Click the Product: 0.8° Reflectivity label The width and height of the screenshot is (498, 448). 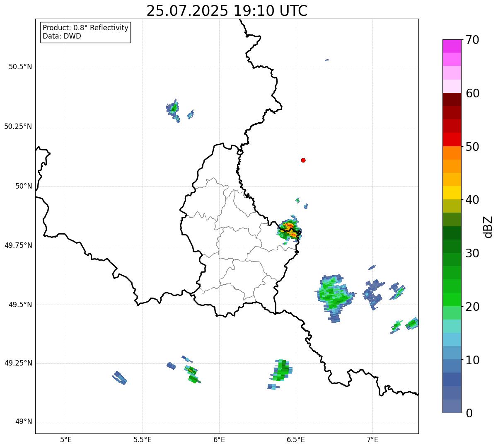click(x=86, y=28)
